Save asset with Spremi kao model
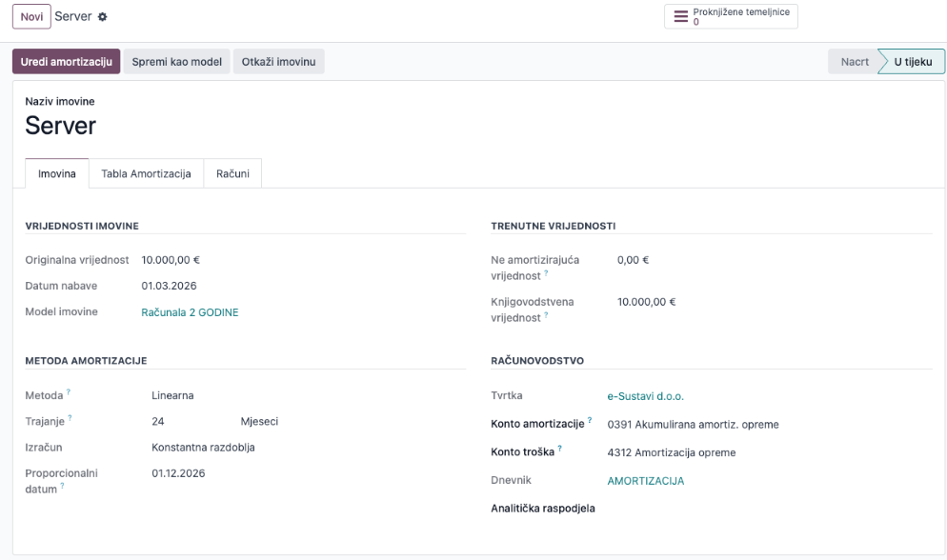This screenshot has height=560, width=947. coord(177,62)
